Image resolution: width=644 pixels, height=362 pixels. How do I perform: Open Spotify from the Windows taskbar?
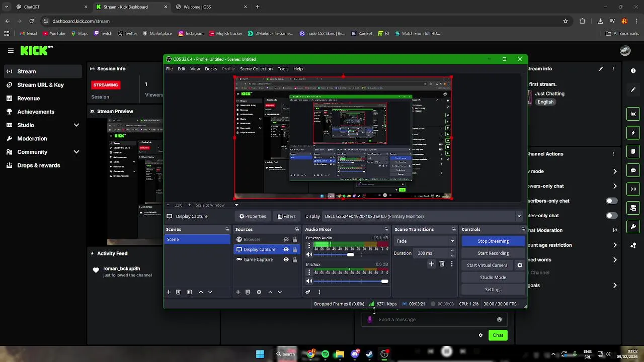click(325, 354)
